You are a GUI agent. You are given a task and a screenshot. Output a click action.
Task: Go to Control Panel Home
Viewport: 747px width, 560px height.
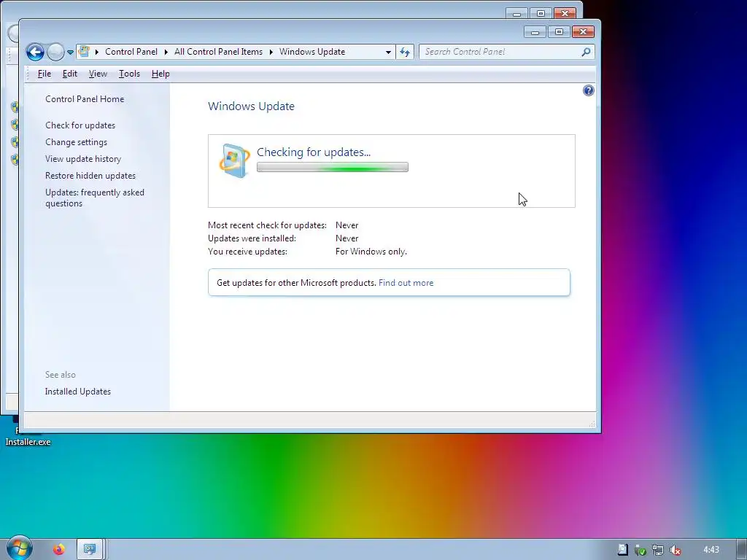[85, 99]
